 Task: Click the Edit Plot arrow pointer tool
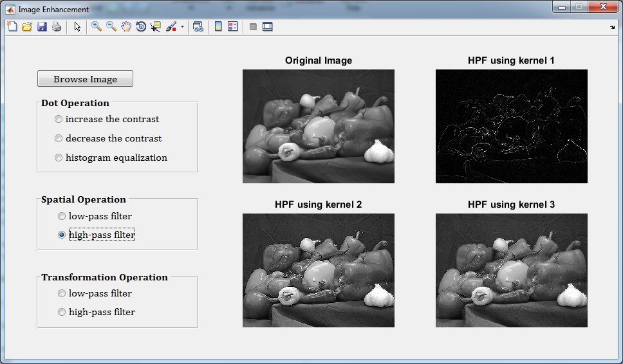77,27
